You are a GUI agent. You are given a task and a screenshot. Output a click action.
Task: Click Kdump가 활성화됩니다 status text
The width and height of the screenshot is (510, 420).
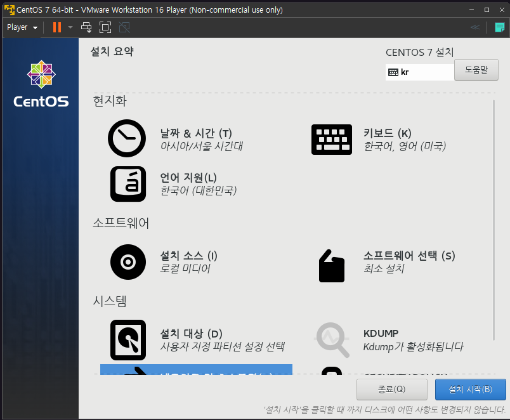pyautogui.click(x=413, y=347)
